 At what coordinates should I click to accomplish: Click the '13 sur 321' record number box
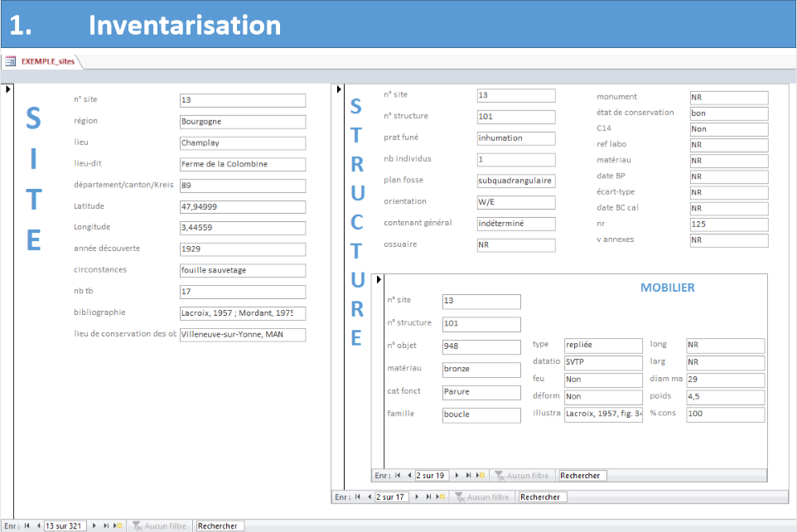(65, 526)
